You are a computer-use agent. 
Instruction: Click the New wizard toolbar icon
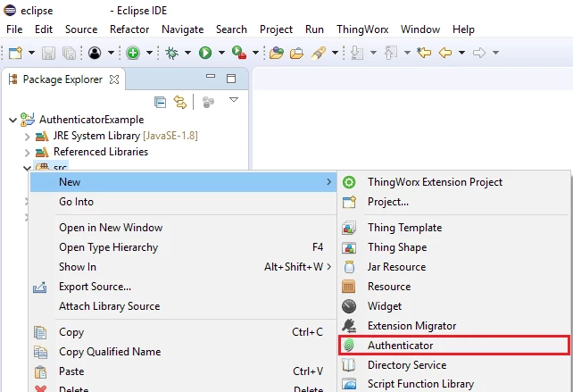[16, 53]
